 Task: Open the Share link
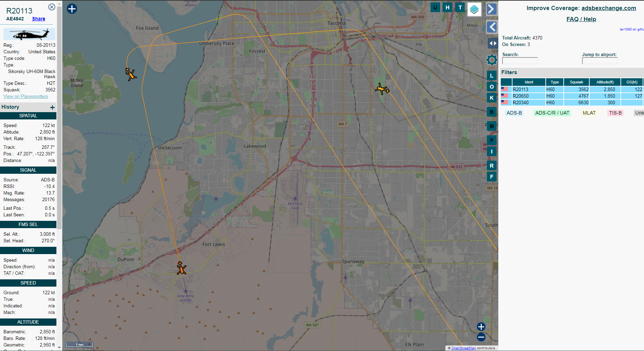[x=39, y=19]
